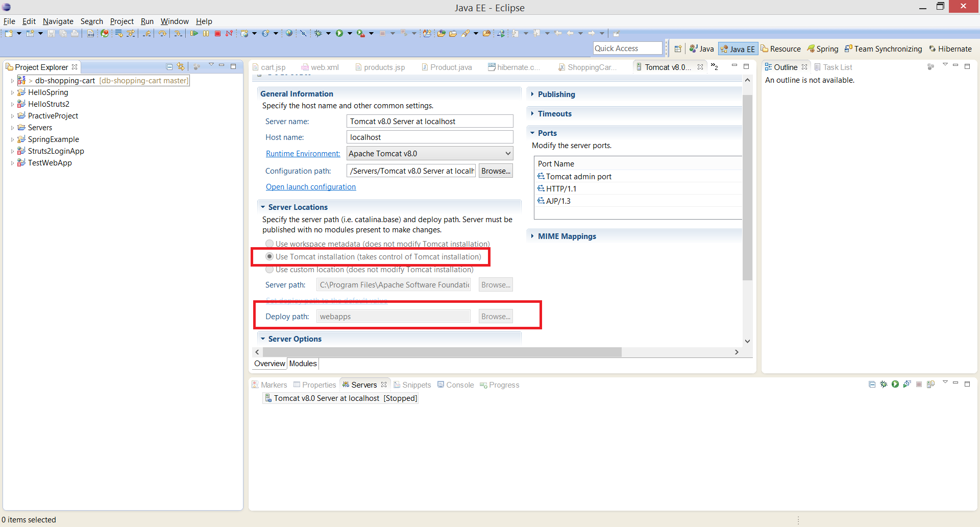Click Open launch configuration link
Image resolution: width=980 pixels, height=527 pixels.
[x=311, y=187]
